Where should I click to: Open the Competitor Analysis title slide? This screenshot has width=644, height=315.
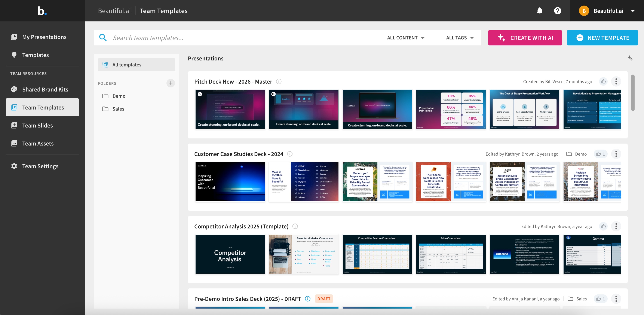point(230,254)
